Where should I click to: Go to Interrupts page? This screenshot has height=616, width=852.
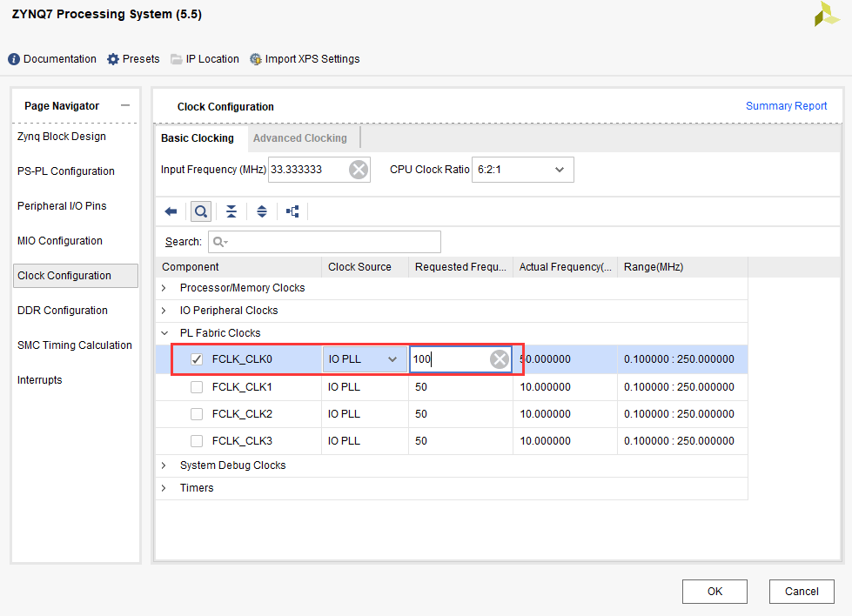tap(40, 379)
